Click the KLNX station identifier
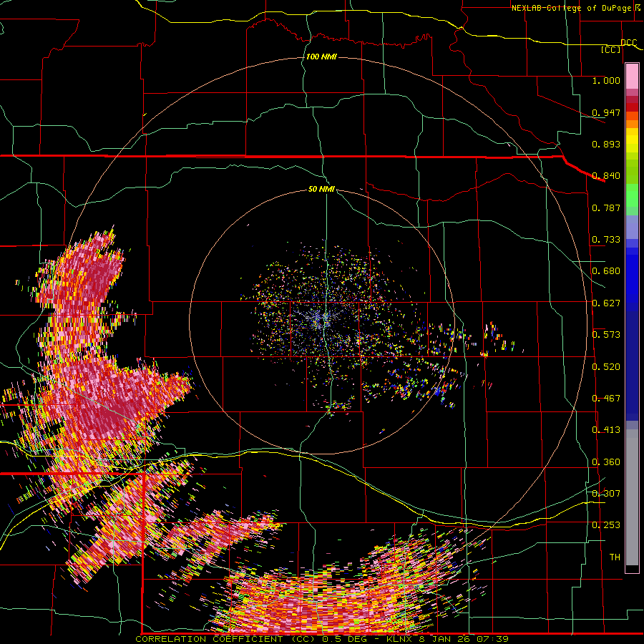Image resolution: width=644 pixels, height=644 pixels. tap(399, 639)
